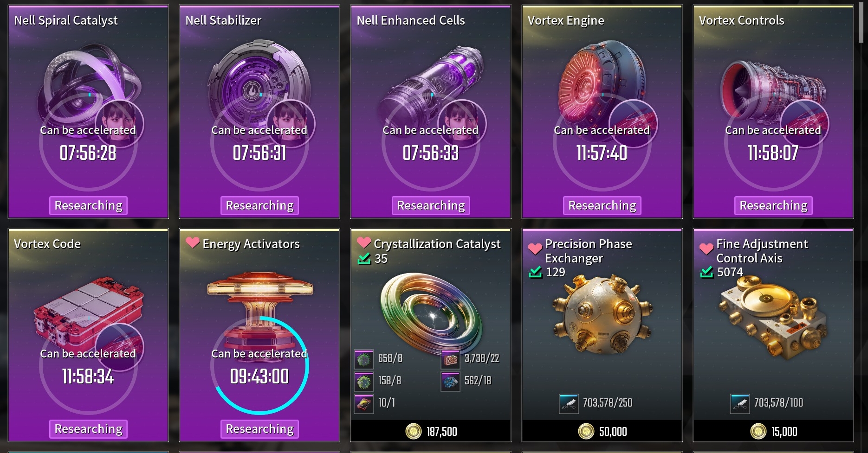Click the Precision Phase Exchanger gold sphere
This screenshot has width=868, height=453.
602,315
